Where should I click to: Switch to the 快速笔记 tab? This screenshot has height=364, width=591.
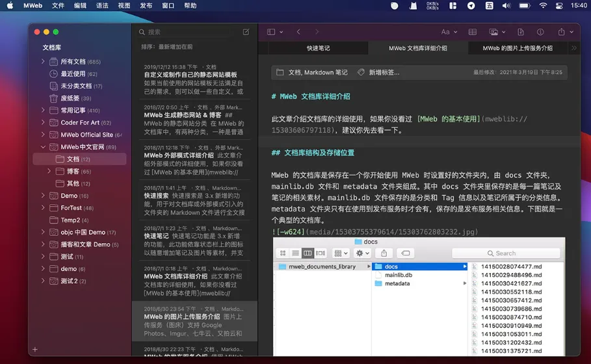pos(318,48)
